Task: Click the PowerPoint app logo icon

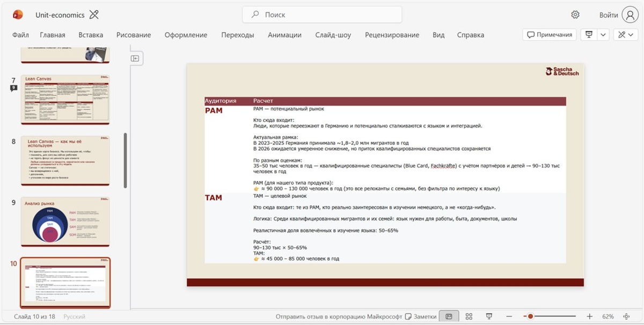Action: point(18,14)
